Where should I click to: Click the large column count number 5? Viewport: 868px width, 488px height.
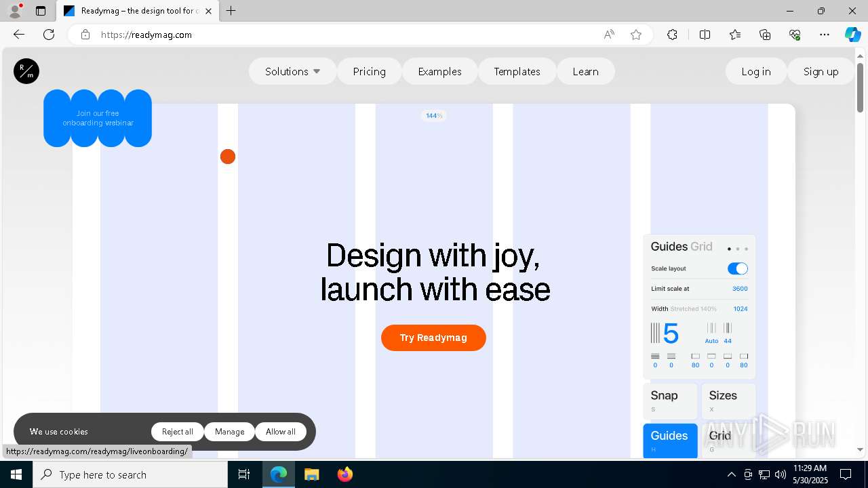coord(671,333)
